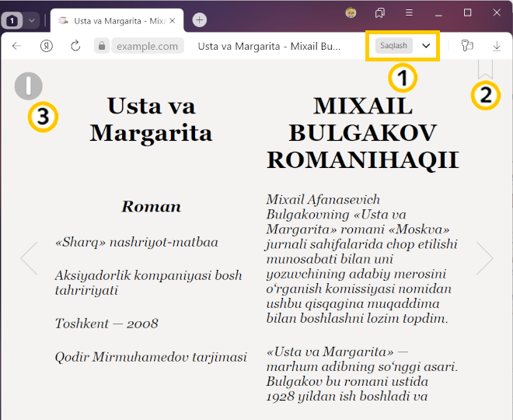Open the extensions icon beside downloads

pos(467,46)
